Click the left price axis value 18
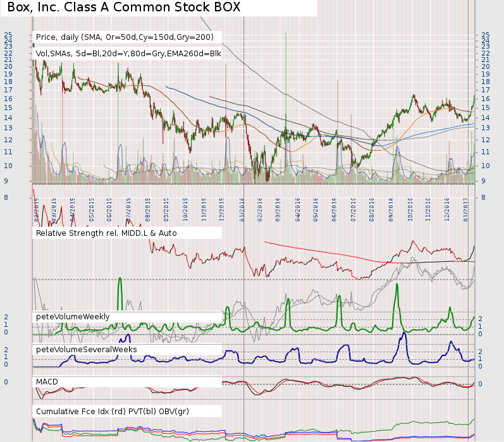Screen dimensions: 504x442 click(x=8, y=82)
